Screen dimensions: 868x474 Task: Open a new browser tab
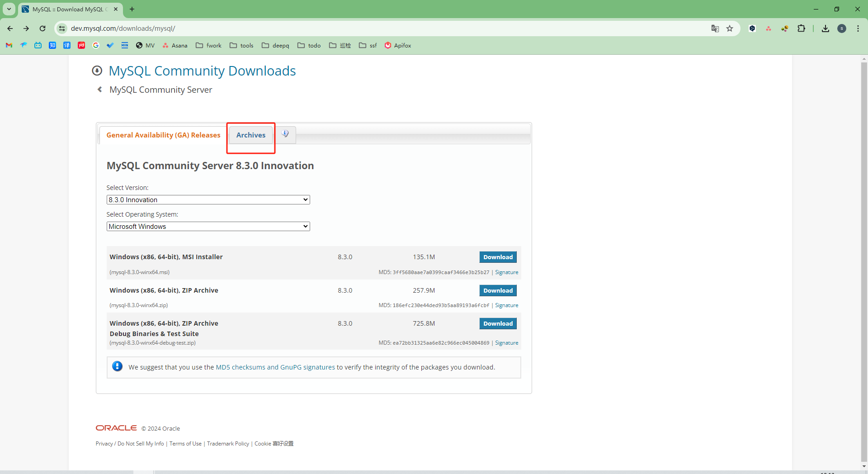tap(132, 9)
